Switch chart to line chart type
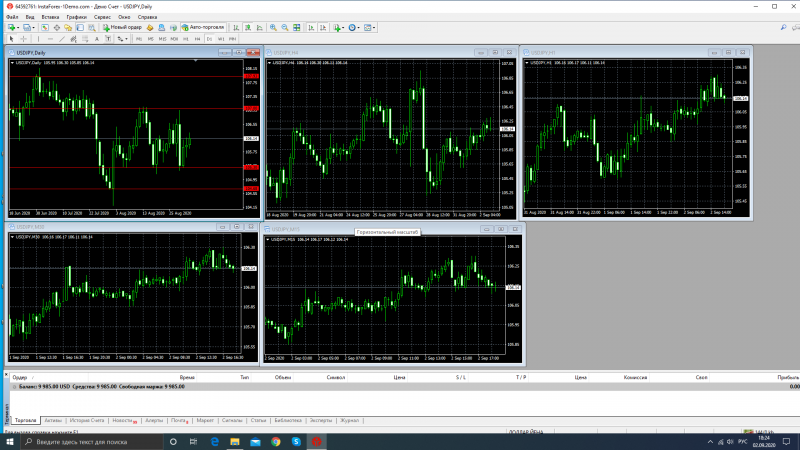The width and height of the screenshot is (800, 450). (260, 28)
